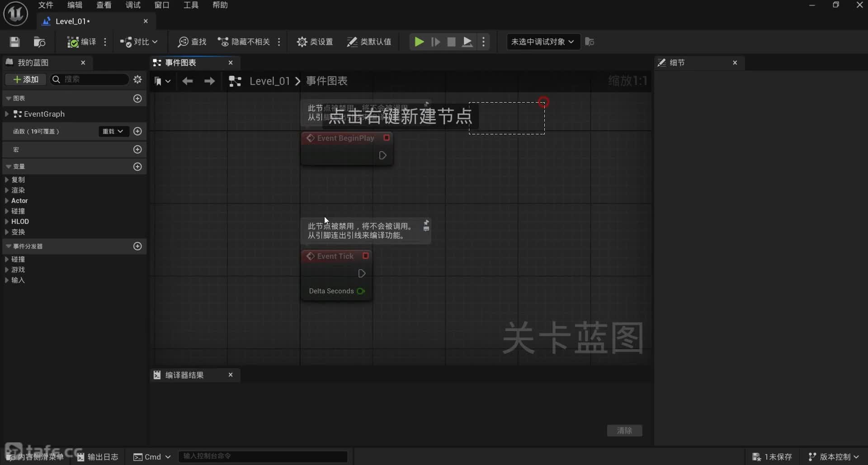Navigate forward in graph history
Screen dimensions: 868x465
[209, 81]
